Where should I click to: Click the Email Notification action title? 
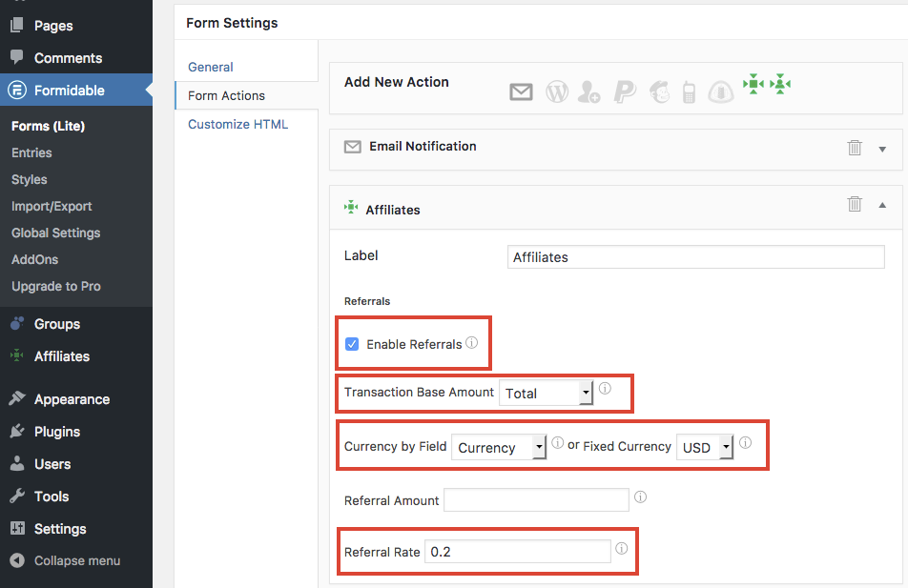tap(423, 147)
